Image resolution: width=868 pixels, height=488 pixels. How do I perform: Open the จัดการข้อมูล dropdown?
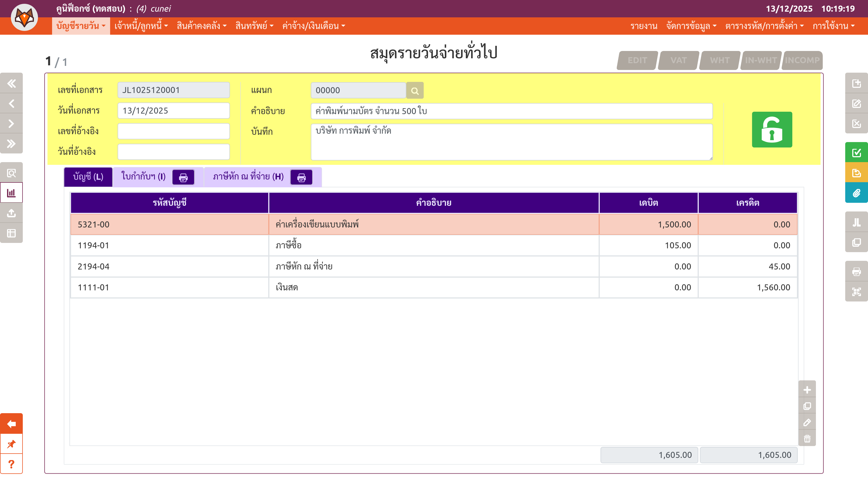(691, 26)
